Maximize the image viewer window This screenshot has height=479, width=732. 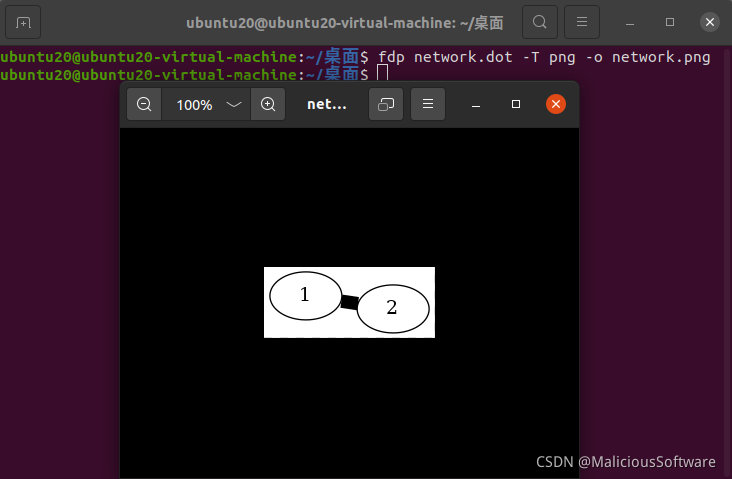(x=516, y=104)
